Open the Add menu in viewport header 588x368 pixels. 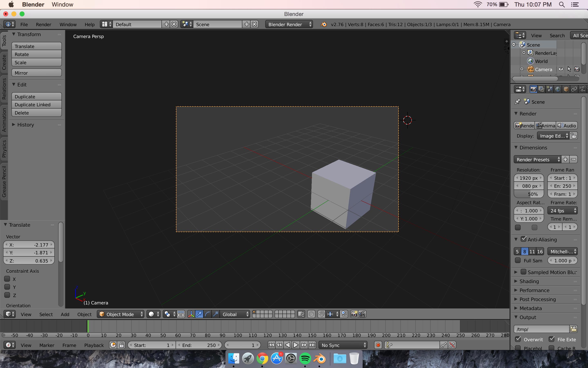pyautogui.click(x=65, y=314)
